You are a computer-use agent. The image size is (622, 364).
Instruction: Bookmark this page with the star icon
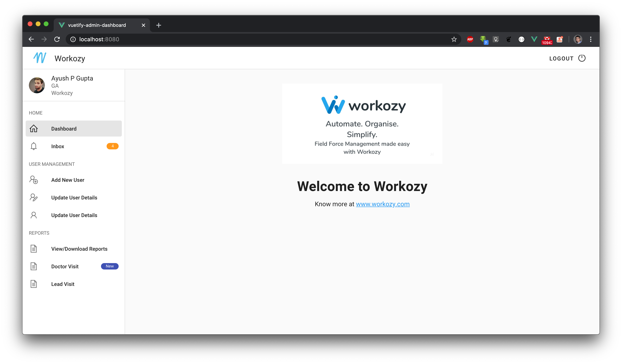[454, 39]
